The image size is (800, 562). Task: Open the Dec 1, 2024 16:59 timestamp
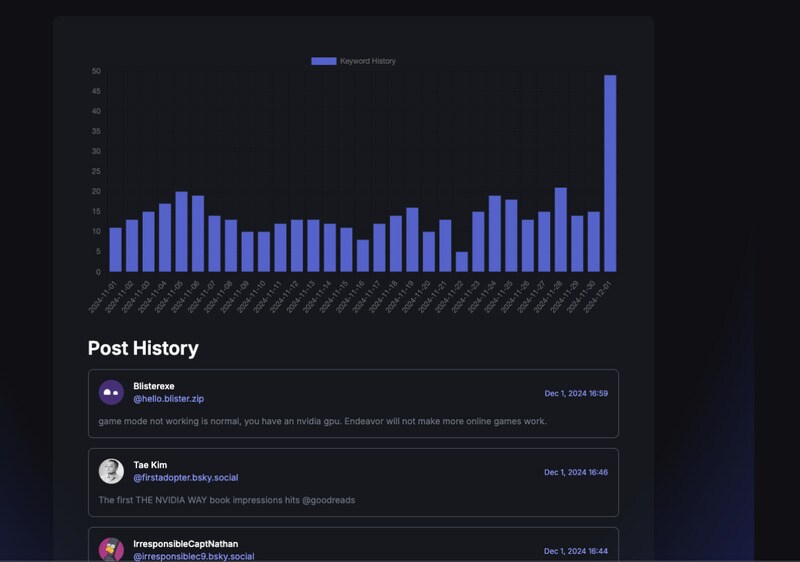(576, 393)
